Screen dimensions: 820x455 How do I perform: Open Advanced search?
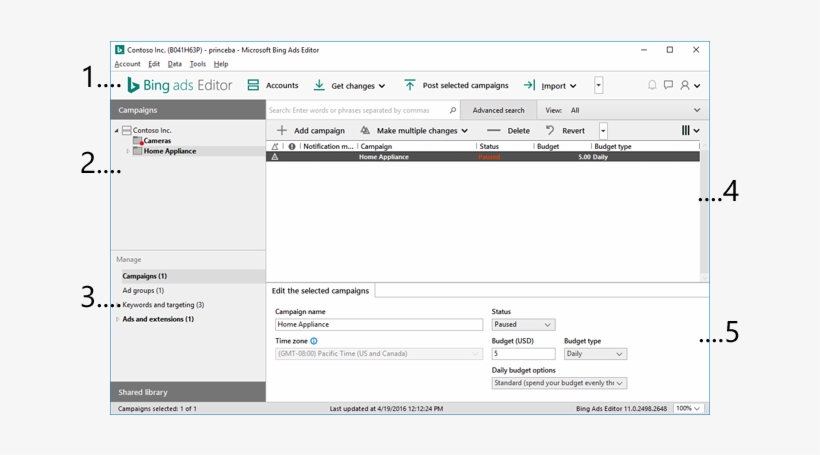(x=498, y=110)
